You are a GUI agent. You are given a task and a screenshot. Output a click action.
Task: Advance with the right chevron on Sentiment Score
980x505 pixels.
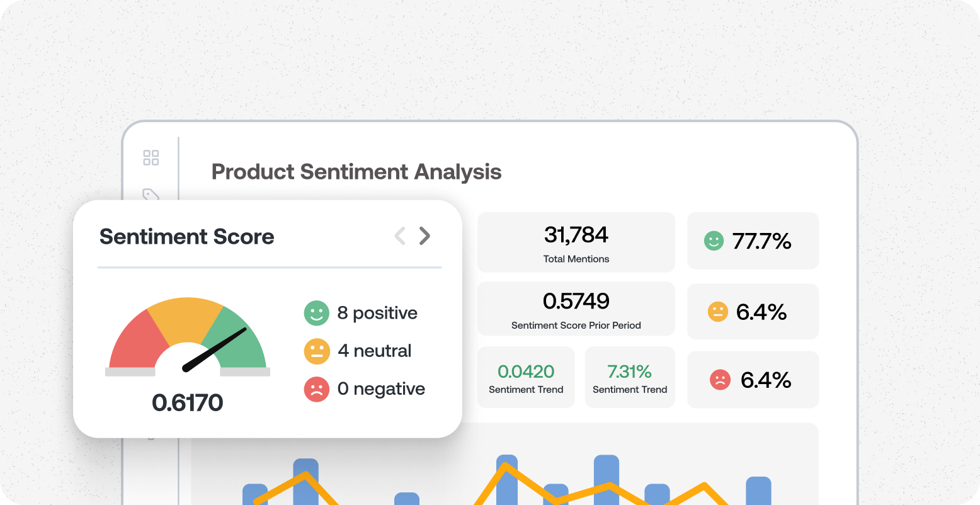(x=424, y=236)
